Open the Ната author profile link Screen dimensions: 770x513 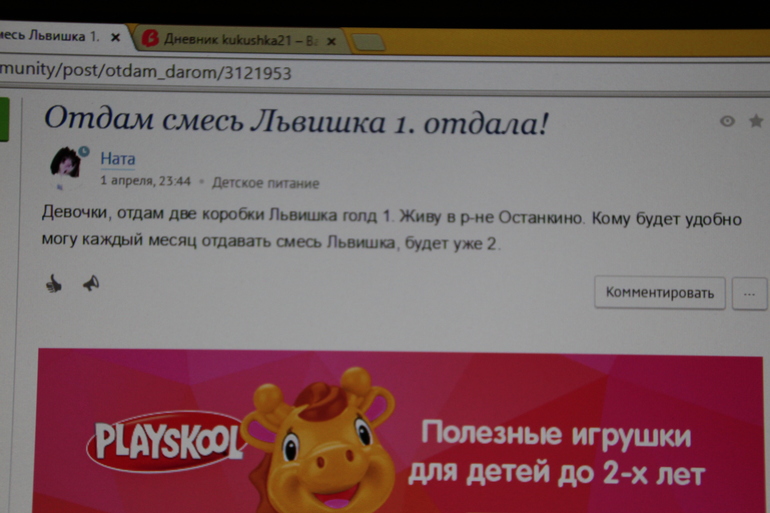117,158
